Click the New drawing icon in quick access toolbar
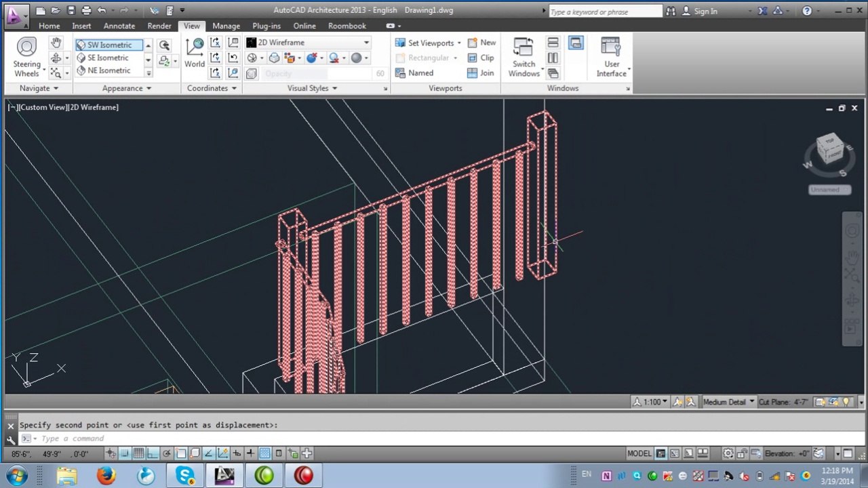 click(41, 10)
